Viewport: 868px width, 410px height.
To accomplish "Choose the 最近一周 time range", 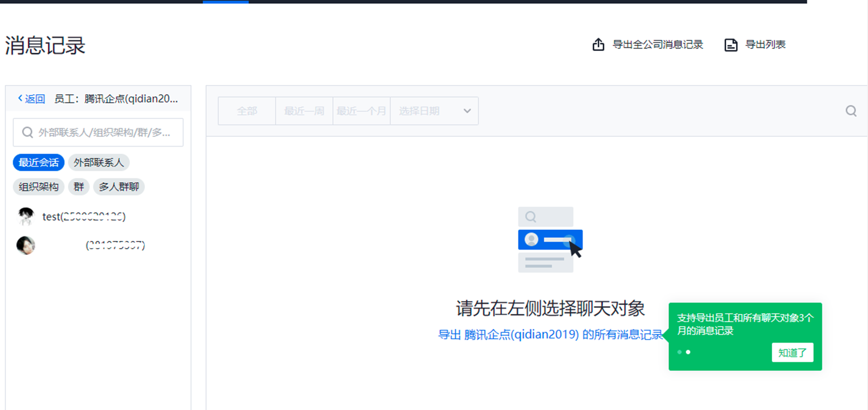I will pyautogui.click(x=304, y=111).
